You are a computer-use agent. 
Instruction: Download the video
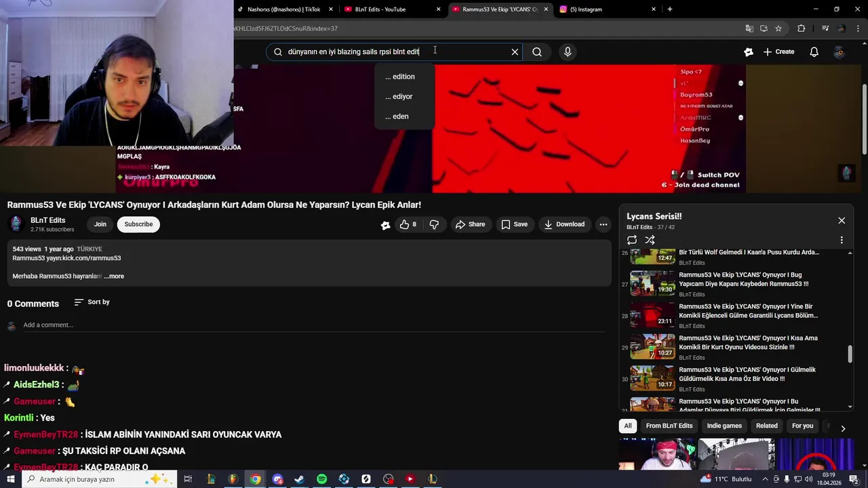(x=564, y=224)
